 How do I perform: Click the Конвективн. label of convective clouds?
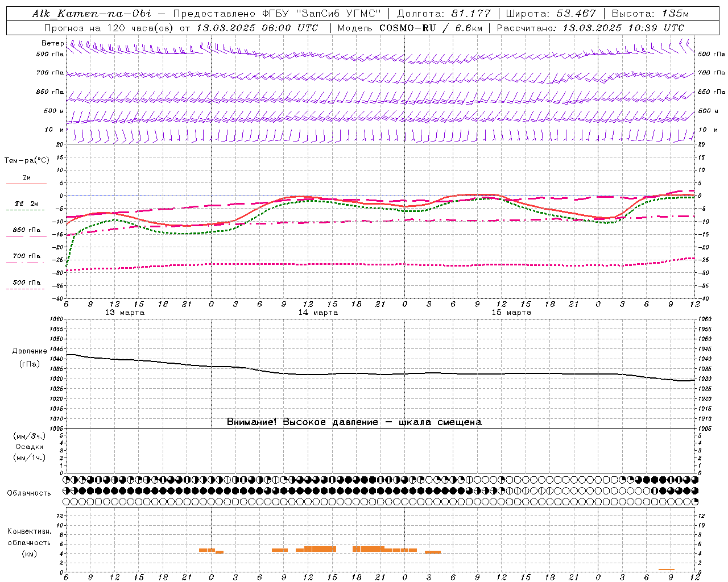point(30,531)
